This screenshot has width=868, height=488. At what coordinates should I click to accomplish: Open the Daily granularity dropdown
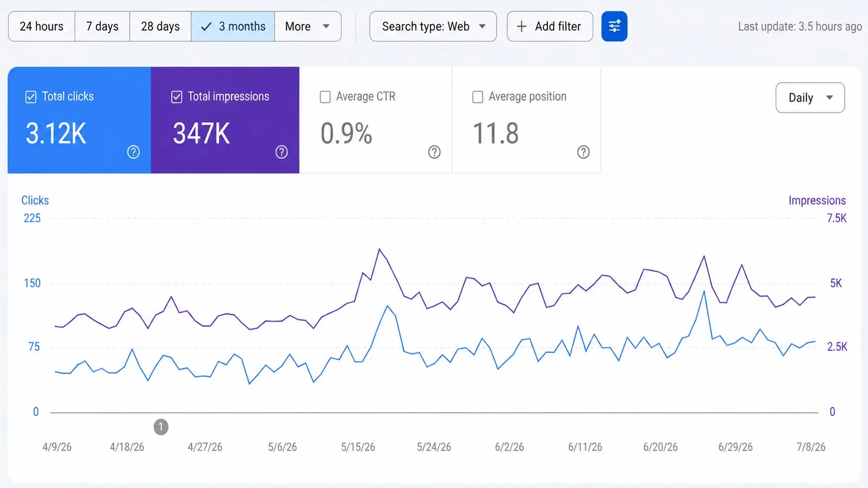[x=810, y=98]
